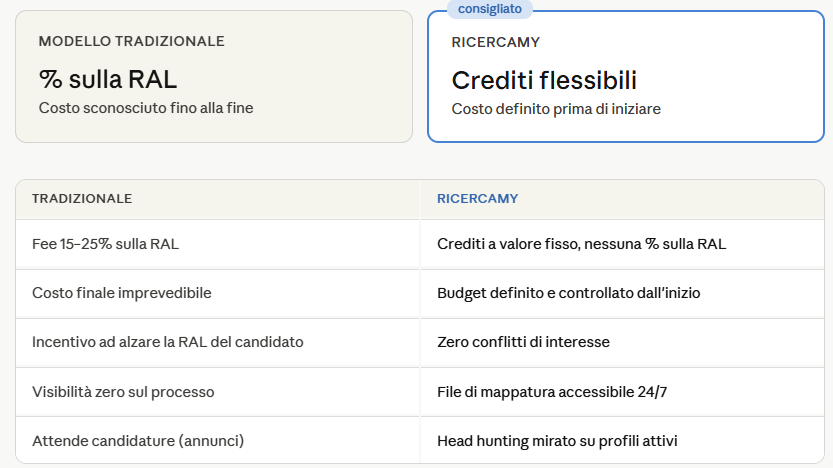The height and width of the screenshot is (468, 833).
Task: Click "Costo definito prima di iniziare" subtitle
Action: tap(556, 108)
